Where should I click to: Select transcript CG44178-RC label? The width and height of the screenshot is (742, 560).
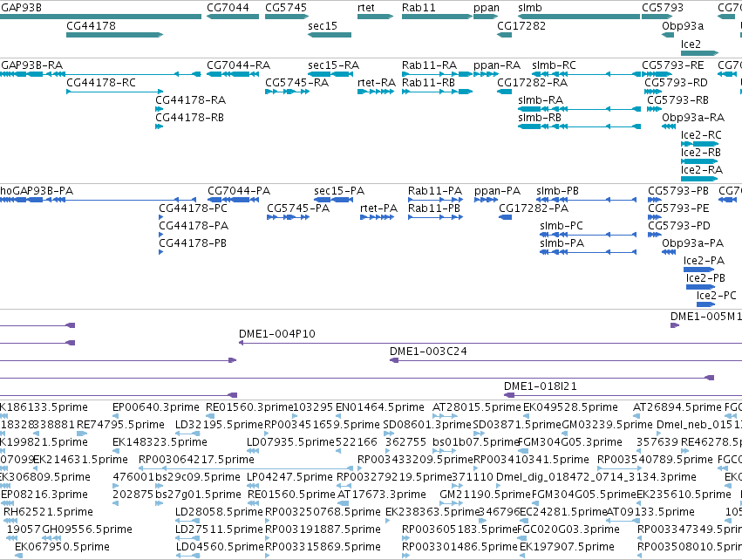pos(101,82)
